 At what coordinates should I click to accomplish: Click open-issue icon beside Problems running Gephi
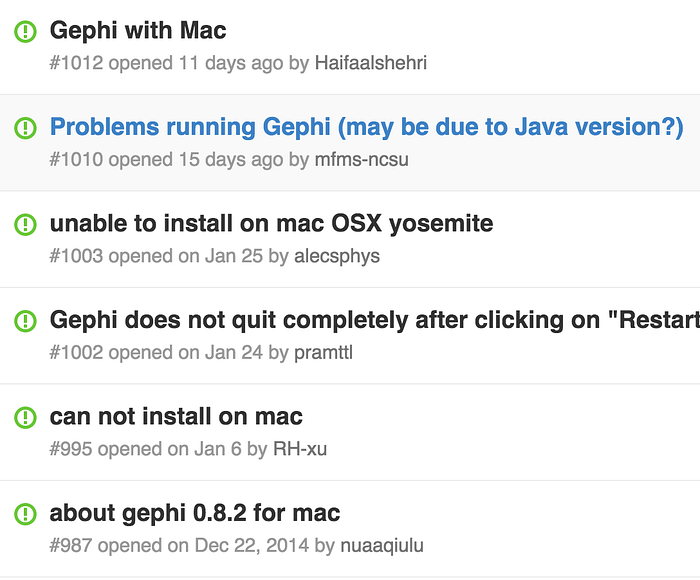[x=25, y=128]
